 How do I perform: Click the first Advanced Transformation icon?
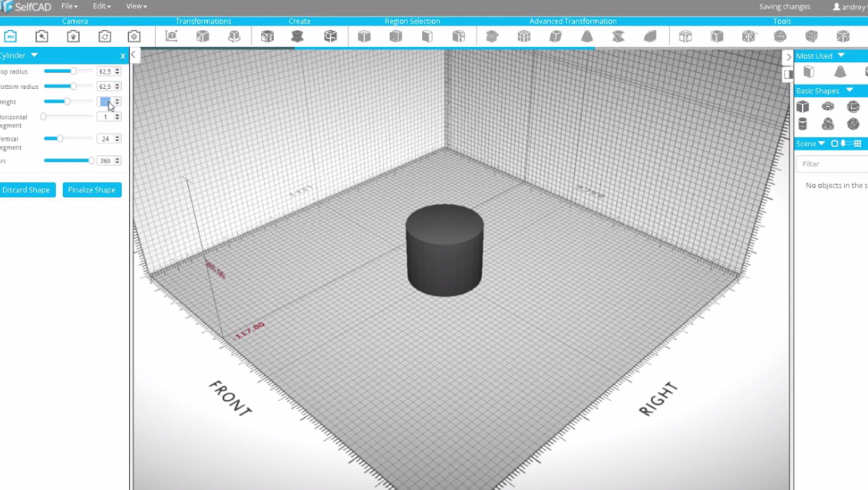click(x=492, y=37)
